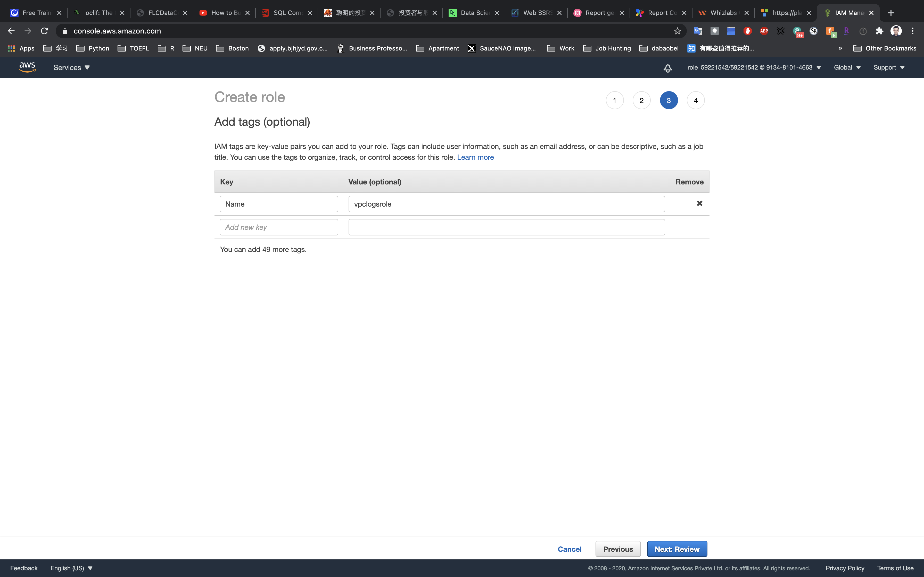The width and height of the screenshot is (924, 577).
Task: Click the Add new key field
Action: 279,227
